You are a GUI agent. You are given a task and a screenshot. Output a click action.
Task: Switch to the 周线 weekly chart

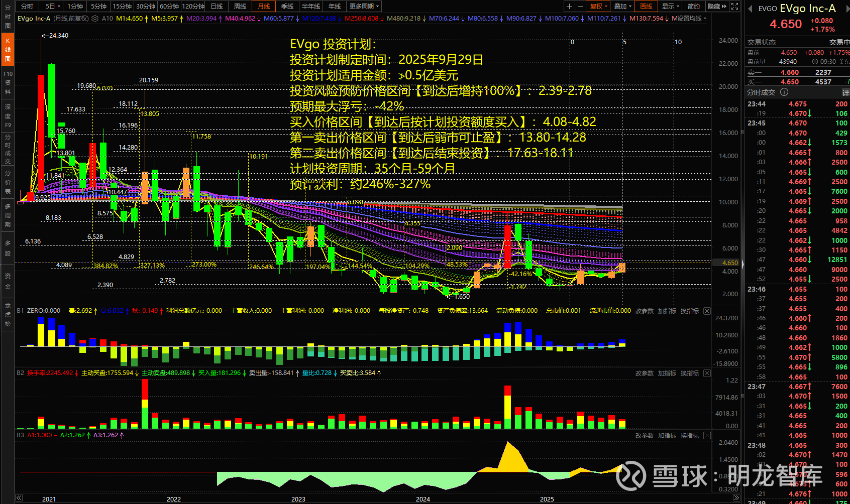[240, 7]
